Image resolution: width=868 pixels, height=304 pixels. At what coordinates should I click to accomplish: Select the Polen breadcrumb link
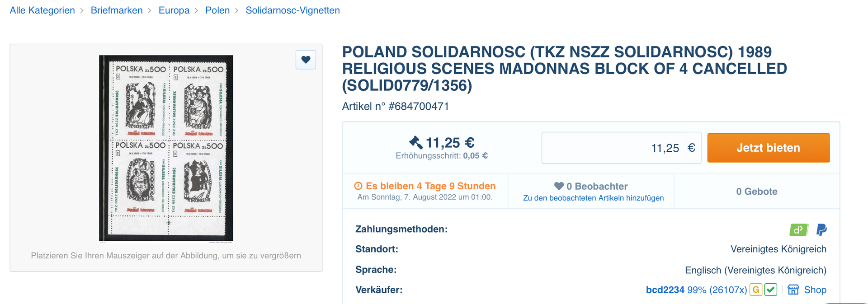(217, 10)
